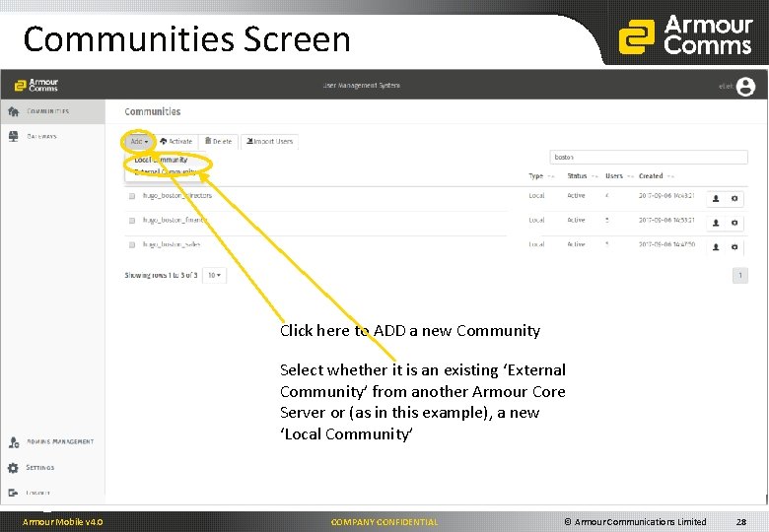The image size is (769, 532).
Task: Sort by the Created column header
Action: click(x=657, y=176)
